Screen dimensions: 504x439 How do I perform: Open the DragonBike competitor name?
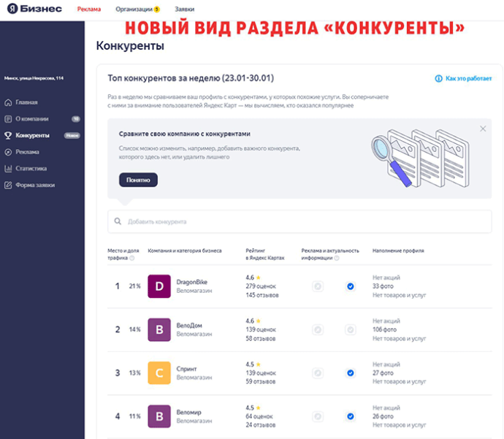click(192, 282)
